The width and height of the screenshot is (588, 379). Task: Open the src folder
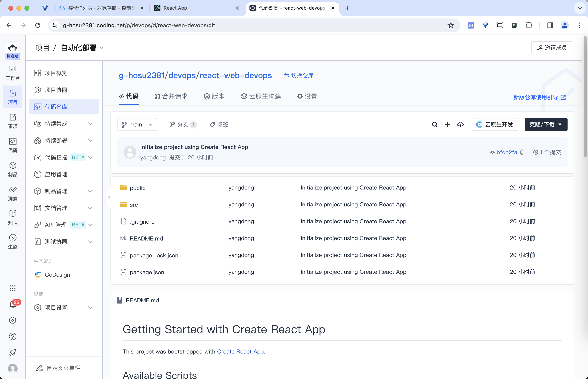tap(134, 205)
